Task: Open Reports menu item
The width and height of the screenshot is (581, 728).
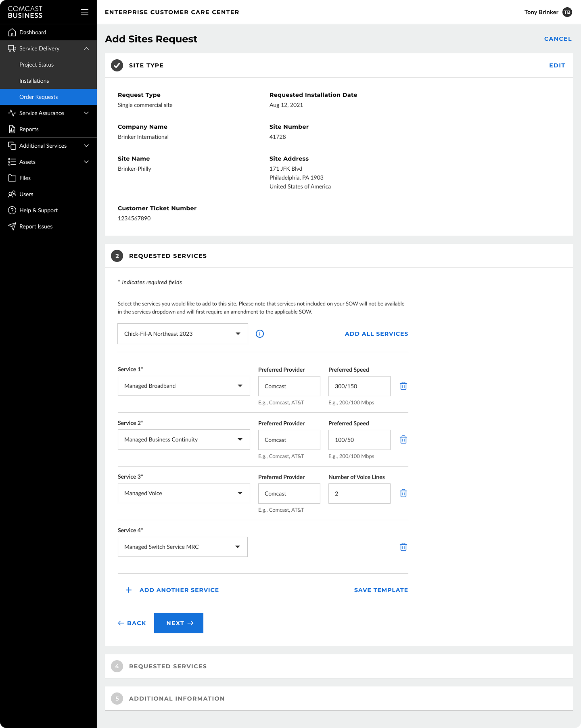Action: (48, 129)
